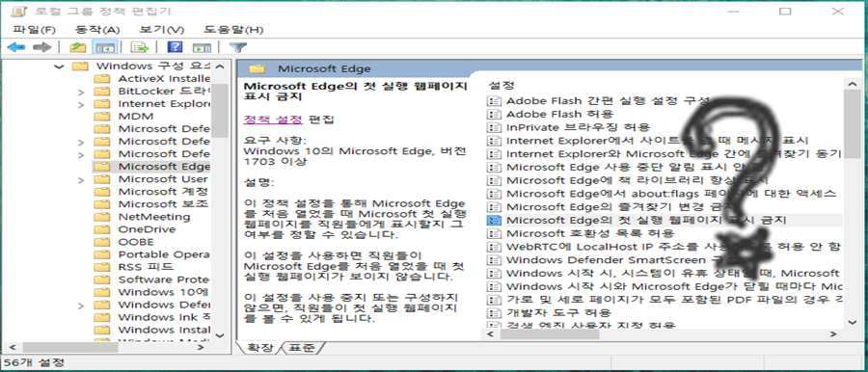
Task: Toggle the Show/Hide action pane icon
Action: click(202, 47)
